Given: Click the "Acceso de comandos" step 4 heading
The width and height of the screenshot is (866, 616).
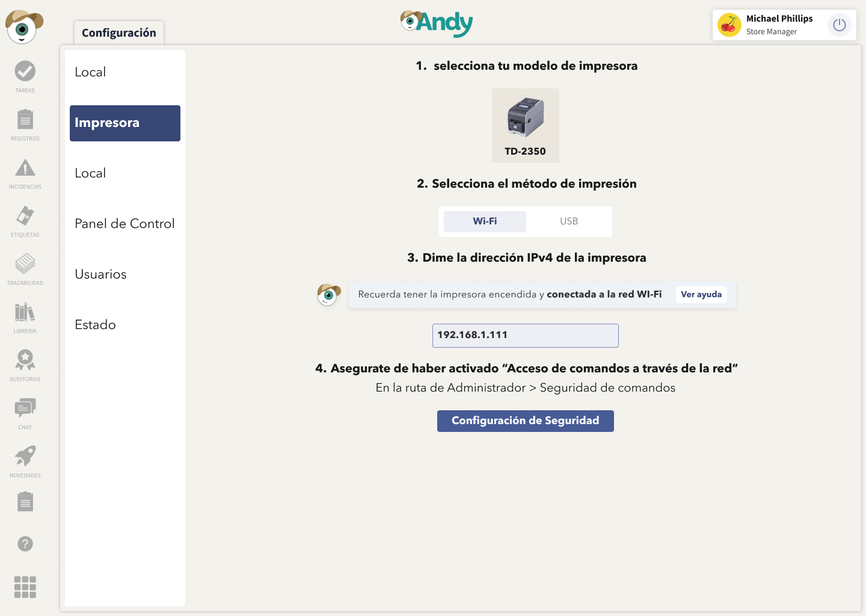Looking at the screenshot, I should (526, 368).
